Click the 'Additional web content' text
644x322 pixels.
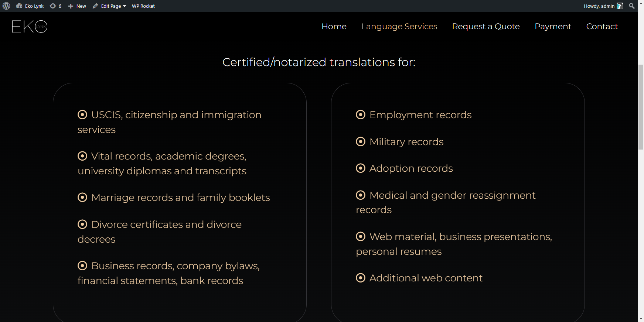426,278
